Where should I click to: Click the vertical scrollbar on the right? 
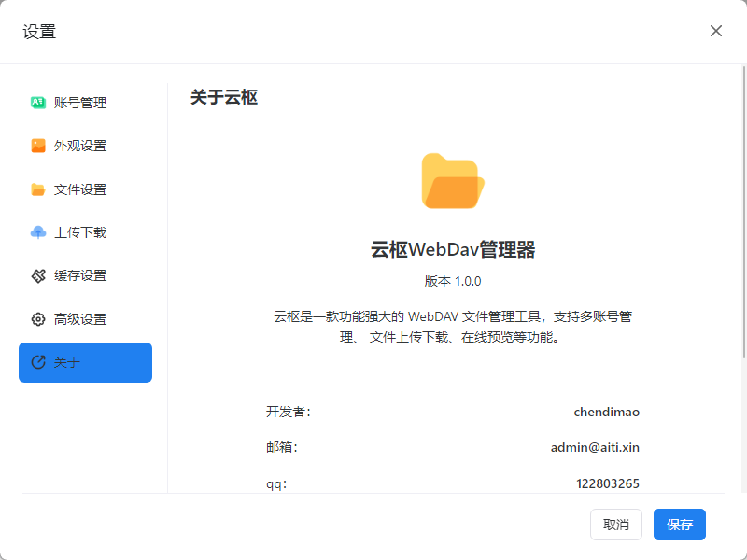743,215
